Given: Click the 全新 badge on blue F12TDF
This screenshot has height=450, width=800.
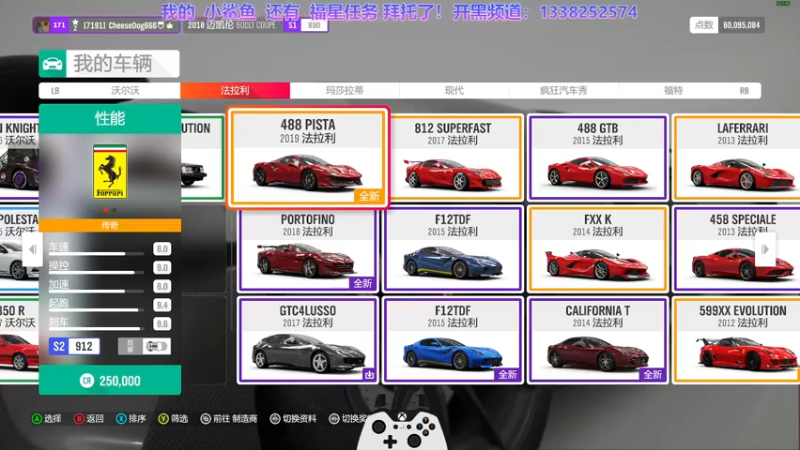Looking at the screenshot, I should 508,374.
